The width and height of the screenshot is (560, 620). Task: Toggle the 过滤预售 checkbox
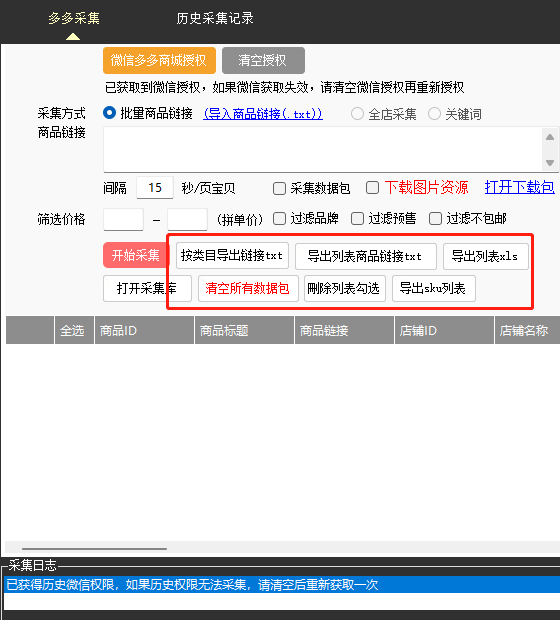click(357, 218)
